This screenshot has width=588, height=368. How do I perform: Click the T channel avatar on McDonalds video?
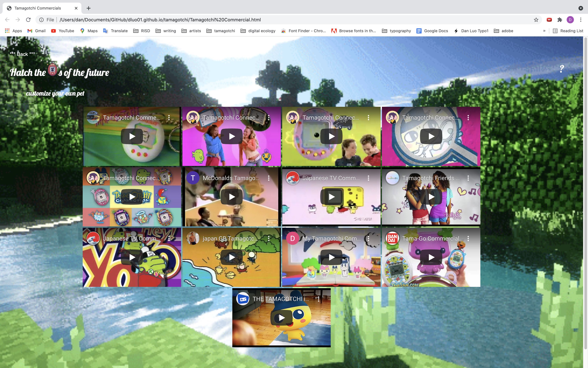point(193,178)
